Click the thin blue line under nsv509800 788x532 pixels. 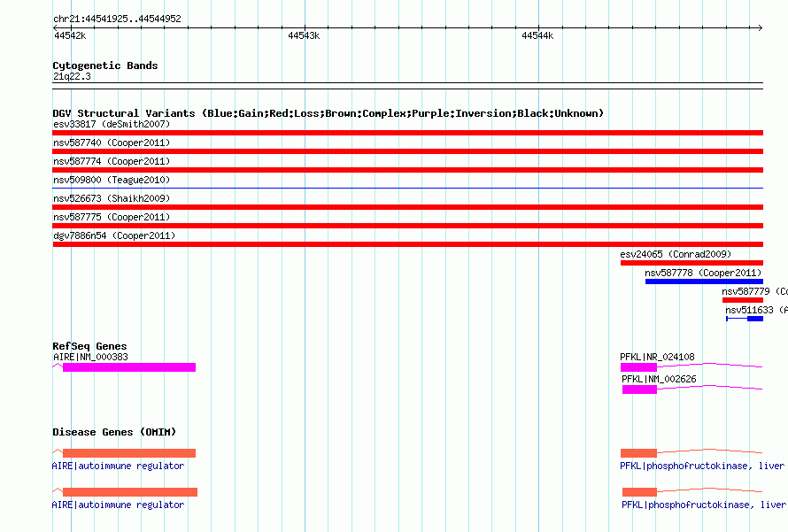407,188
